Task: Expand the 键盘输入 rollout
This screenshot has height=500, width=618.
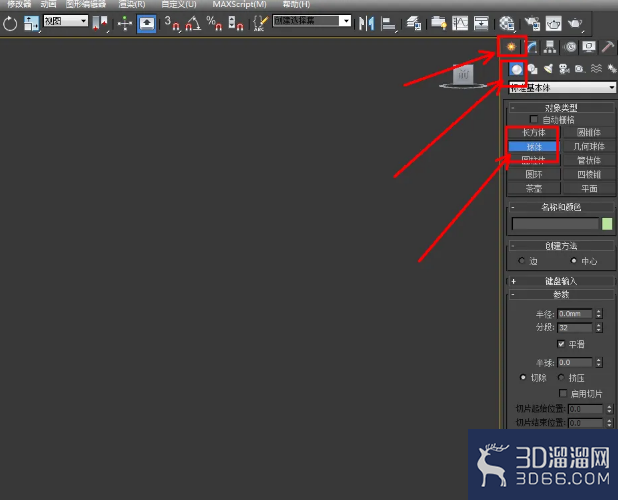Action: [561, 281]
